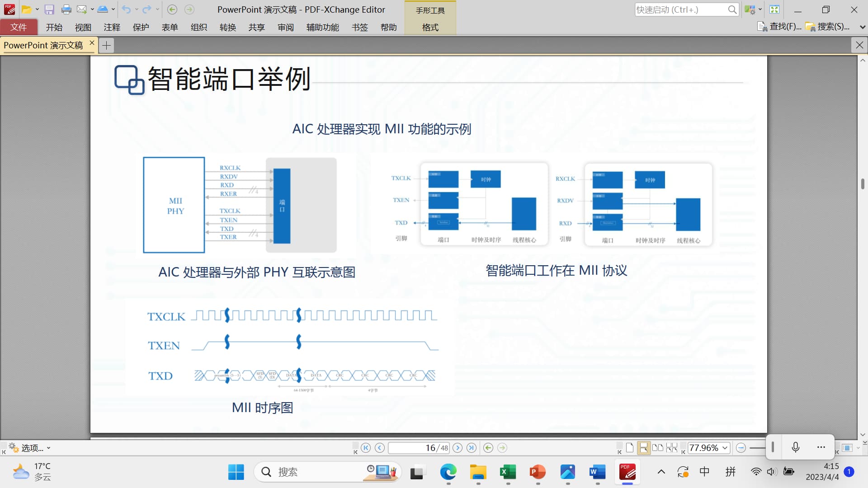Click the Send by email icon

[81, 9]
